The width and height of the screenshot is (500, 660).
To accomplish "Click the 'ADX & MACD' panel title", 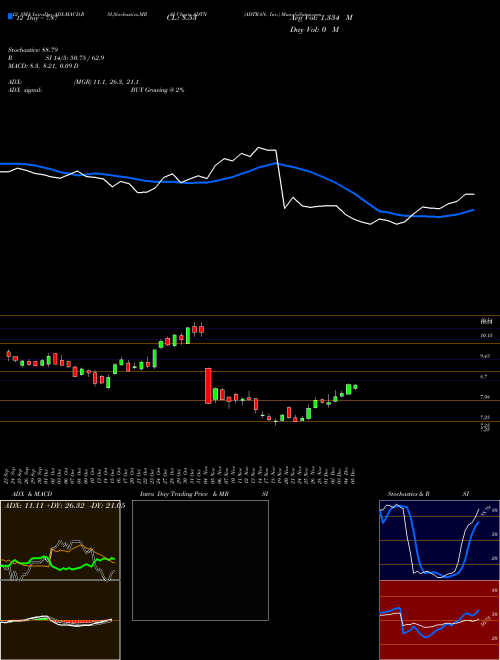I will click(32, 494).
